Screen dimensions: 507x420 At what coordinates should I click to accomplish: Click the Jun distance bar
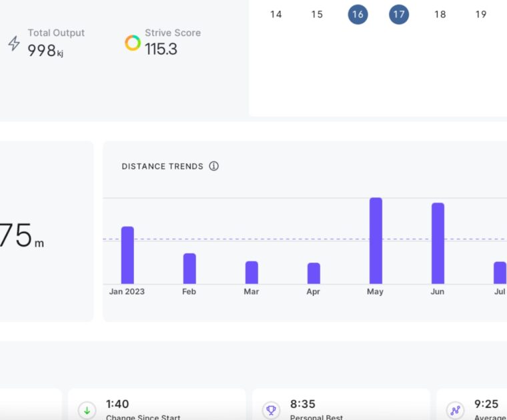438,243
